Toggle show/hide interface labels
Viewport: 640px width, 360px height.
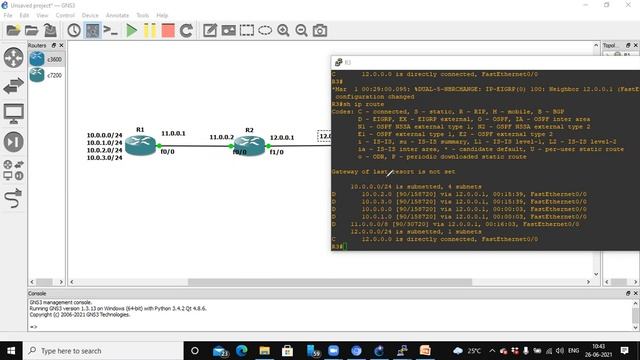[x=92, y=31]
